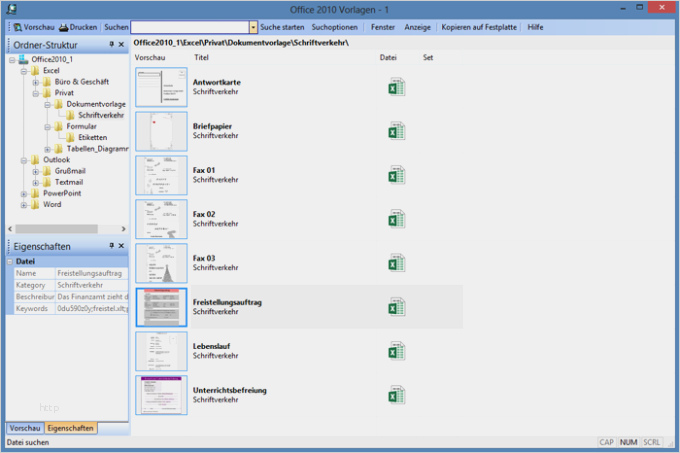Viewport: 680px width, 453px height.
Task: Open the Fenster menu
Action: tap(383, 28)
